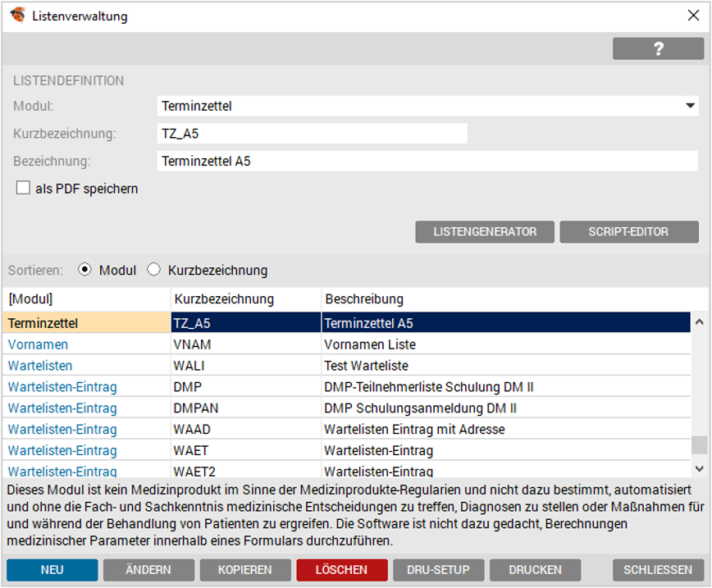
Task: Close the dialog with SCHLIESSEN
Action: pyautogui.click(x=658, y=570)
